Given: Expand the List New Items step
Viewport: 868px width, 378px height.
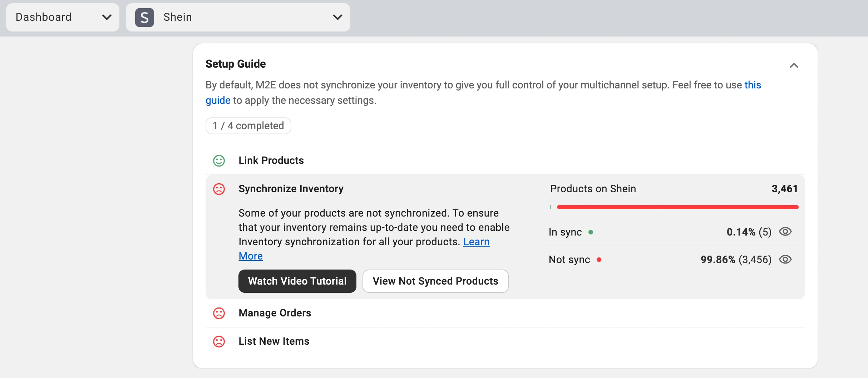Looking at the screenshot, I should [274, 341].
